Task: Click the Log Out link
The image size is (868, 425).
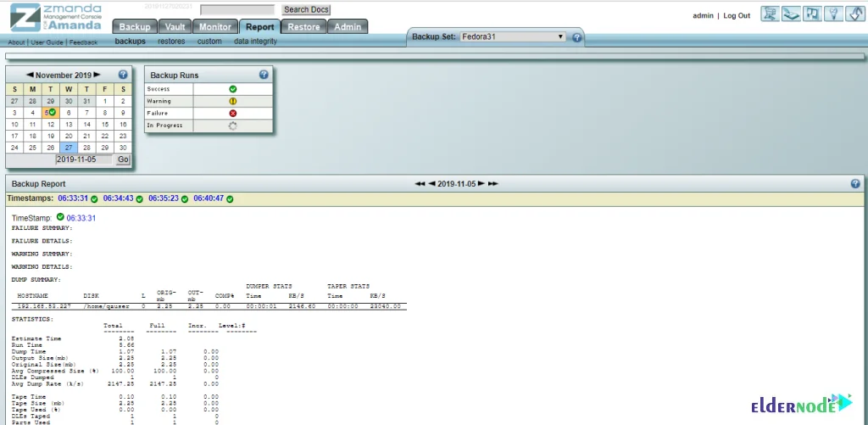Action: pos(736,16)
